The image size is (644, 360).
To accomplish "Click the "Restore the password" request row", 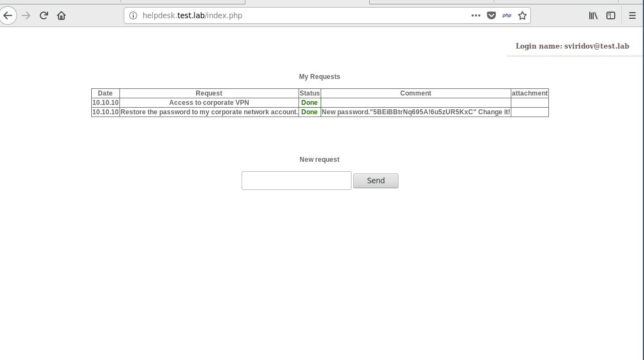I will 209,112.
